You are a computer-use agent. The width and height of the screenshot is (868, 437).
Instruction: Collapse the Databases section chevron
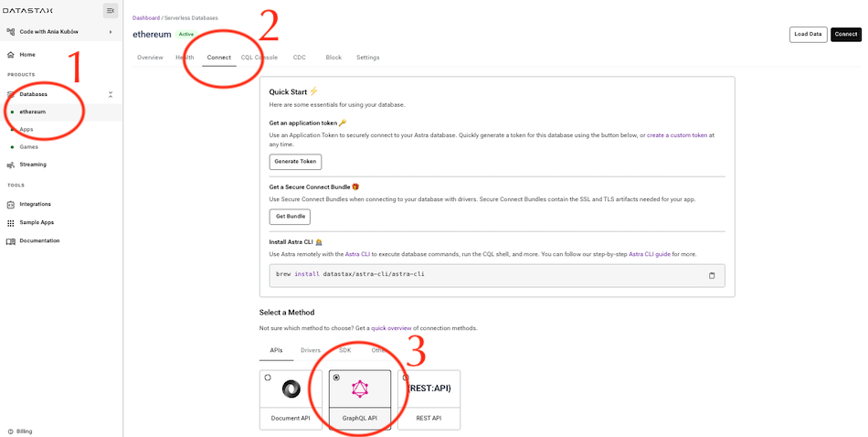pos(111,95)
